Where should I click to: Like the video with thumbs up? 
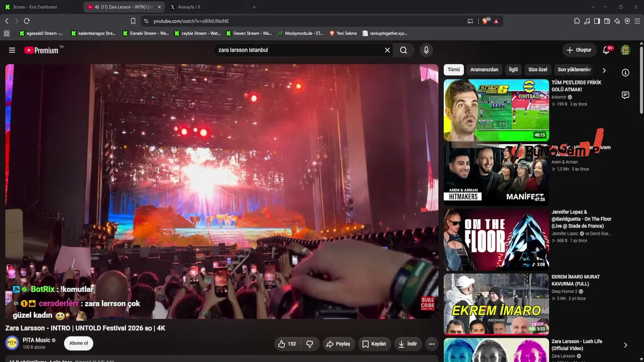(x=287, y=344)
